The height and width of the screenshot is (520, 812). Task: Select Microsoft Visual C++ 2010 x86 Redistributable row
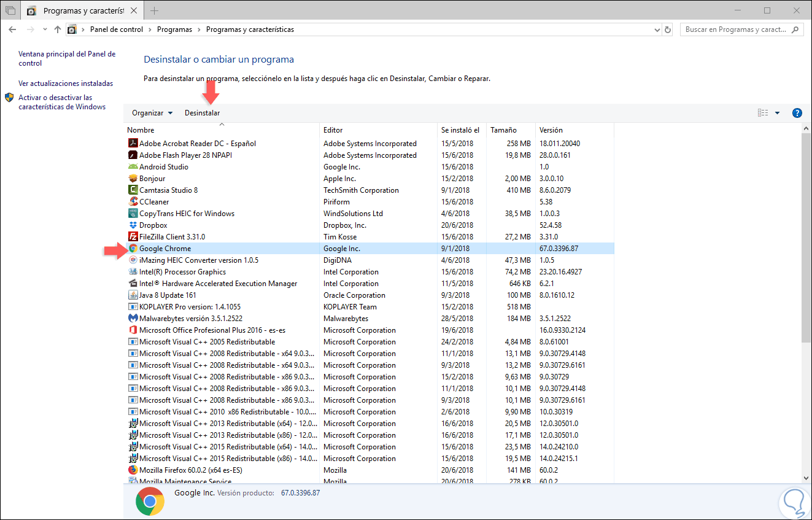368,412
